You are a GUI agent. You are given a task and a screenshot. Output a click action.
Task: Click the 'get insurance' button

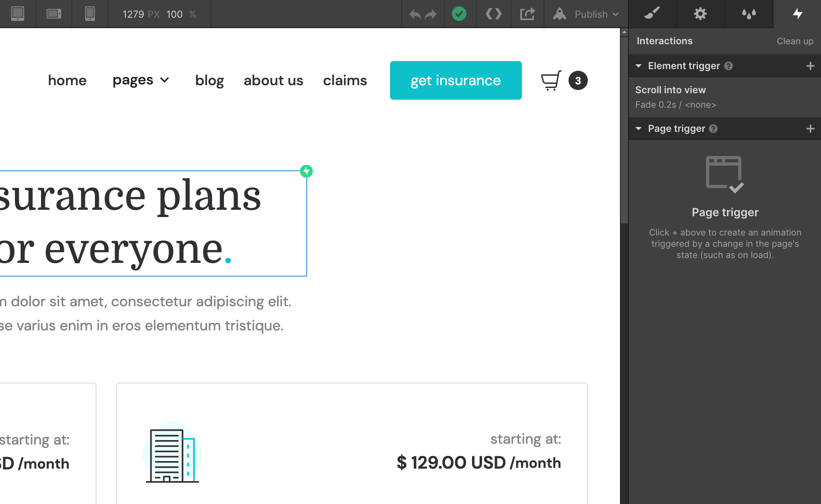[x=455, y=80]
